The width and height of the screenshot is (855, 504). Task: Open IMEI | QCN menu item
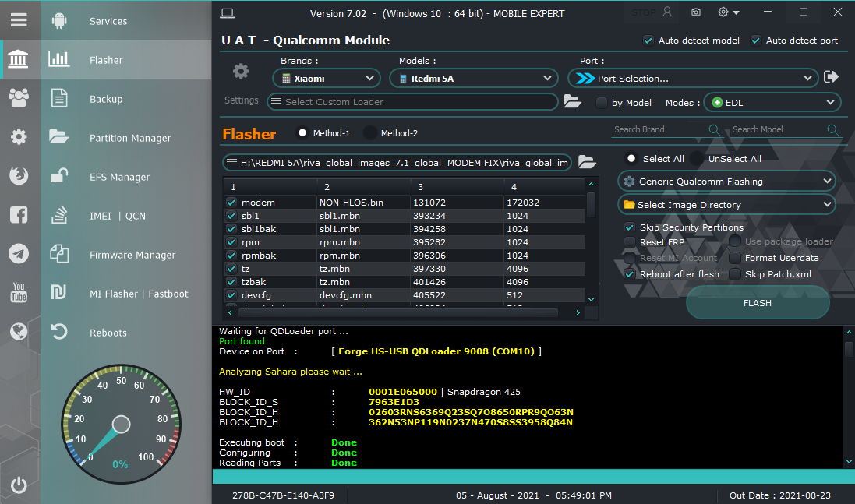[126, 215]
